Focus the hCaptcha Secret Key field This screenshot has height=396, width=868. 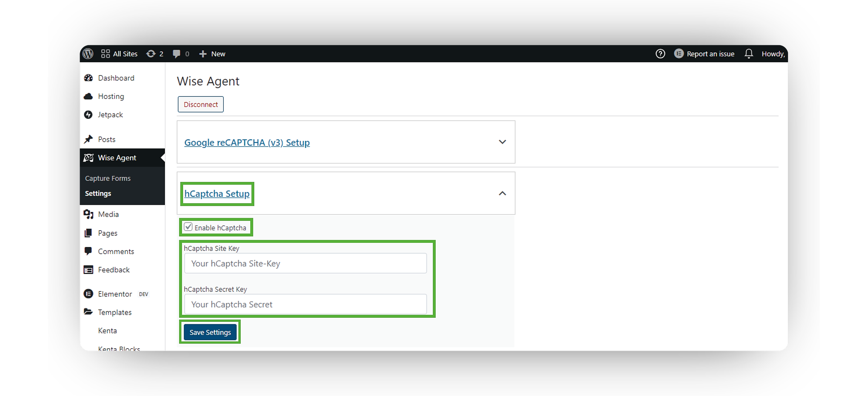pos(305,304)
